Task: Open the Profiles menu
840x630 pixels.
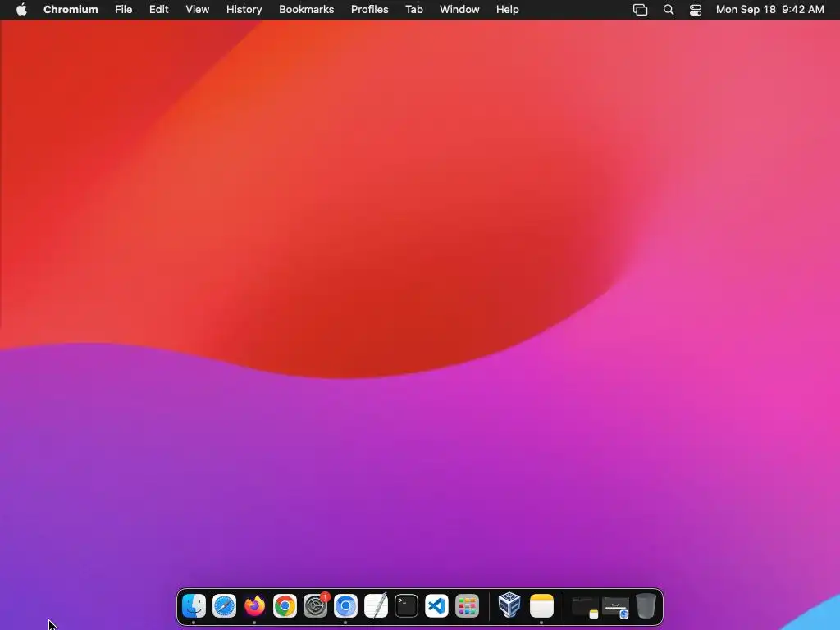Action: tap(370, 9)
